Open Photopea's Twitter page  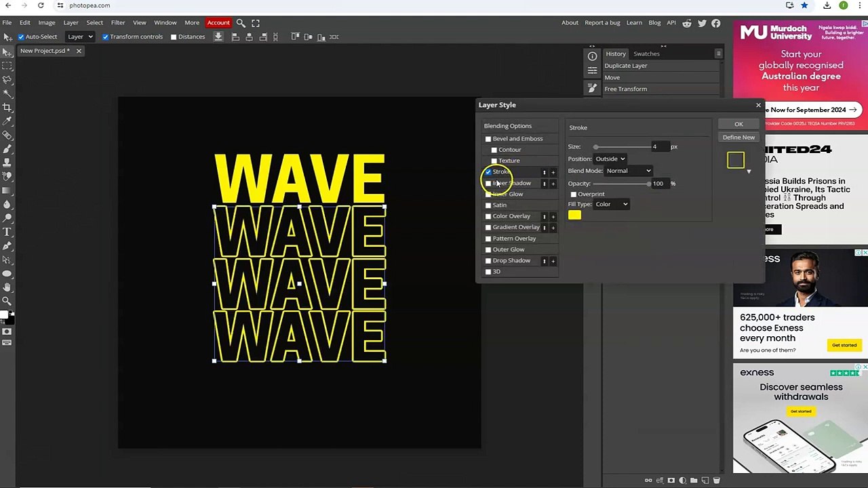pyautogui.click(x=702, y=23)
